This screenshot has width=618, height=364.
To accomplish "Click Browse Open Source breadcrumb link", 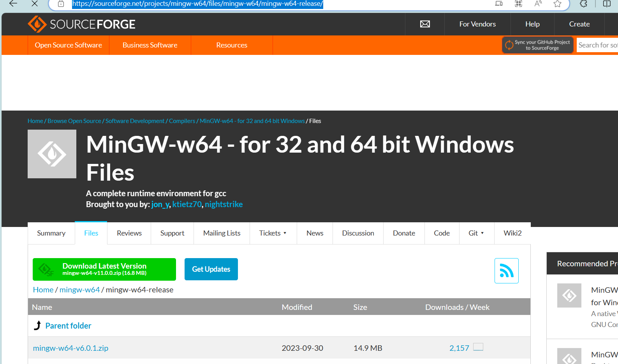I will click(74, 121).
